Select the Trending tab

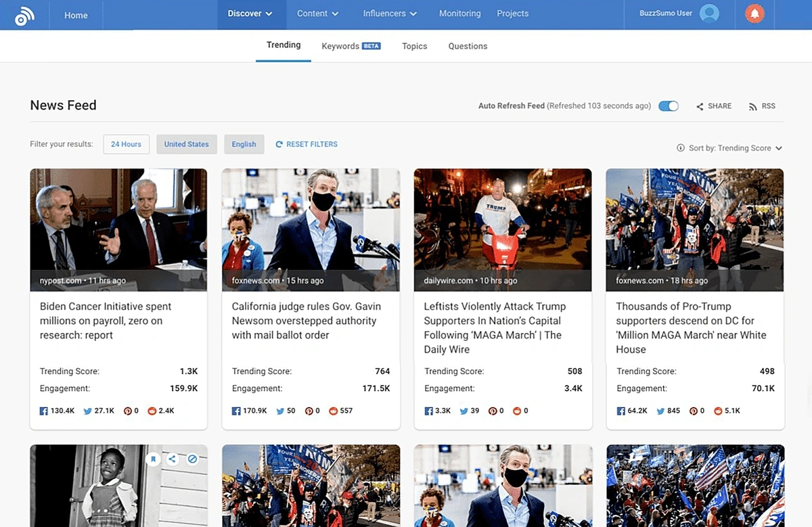click(284, 45)
